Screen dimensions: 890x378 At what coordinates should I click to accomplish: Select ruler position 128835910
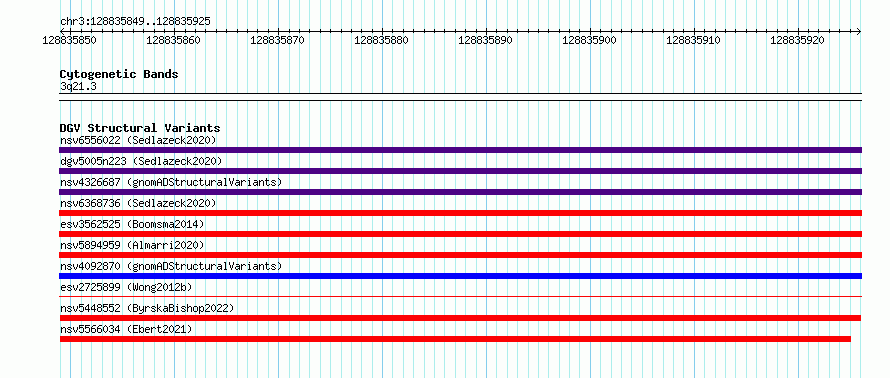[694, 40]
